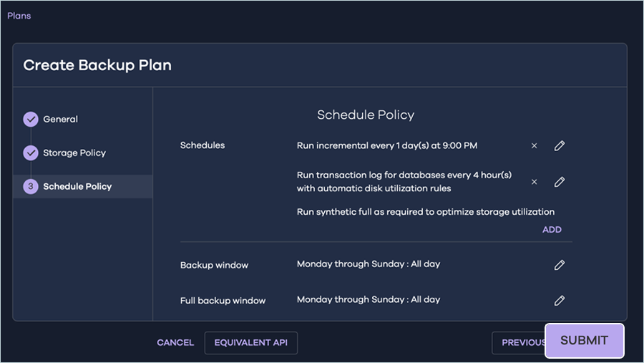The image size is (644, 363).
Task: Select the Schedule Policy step label
Action: point(77,187)
